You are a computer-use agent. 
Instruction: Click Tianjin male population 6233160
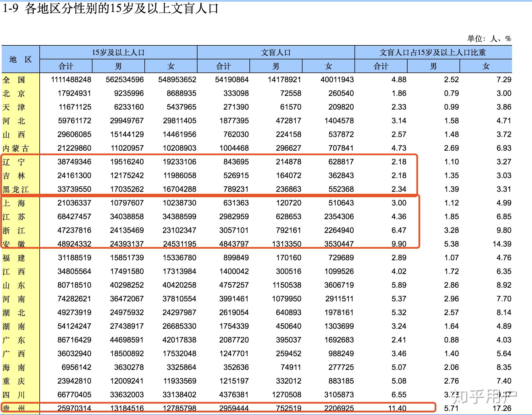click(129, 107)
